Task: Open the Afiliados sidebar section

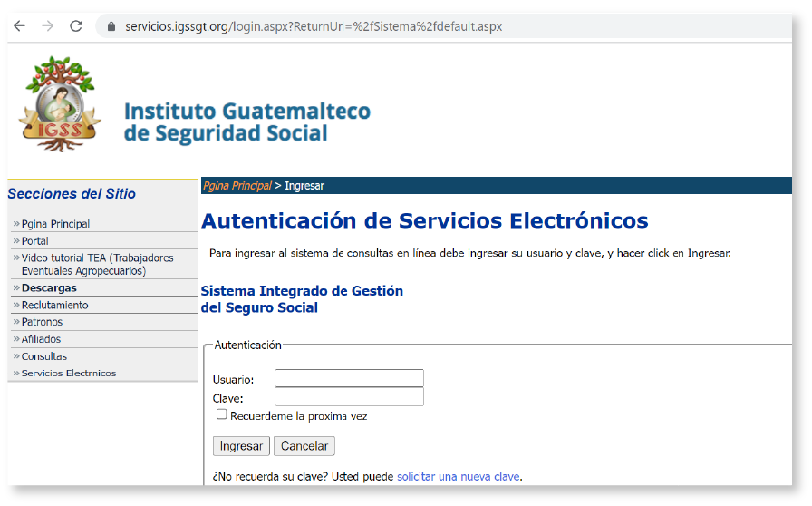Action: pyautogui.click(x=41, y=339)
